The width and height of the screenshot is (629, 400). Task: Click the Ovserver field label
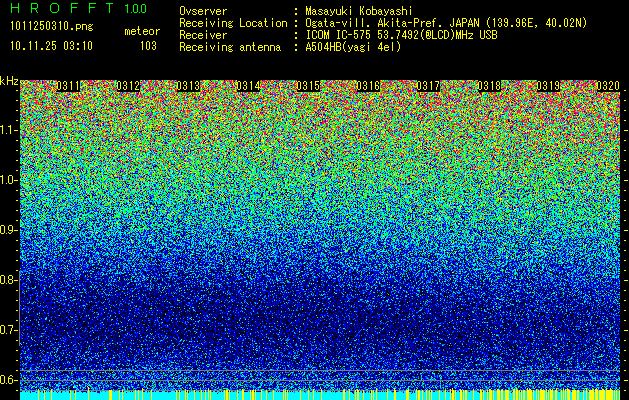pos(203,11)
